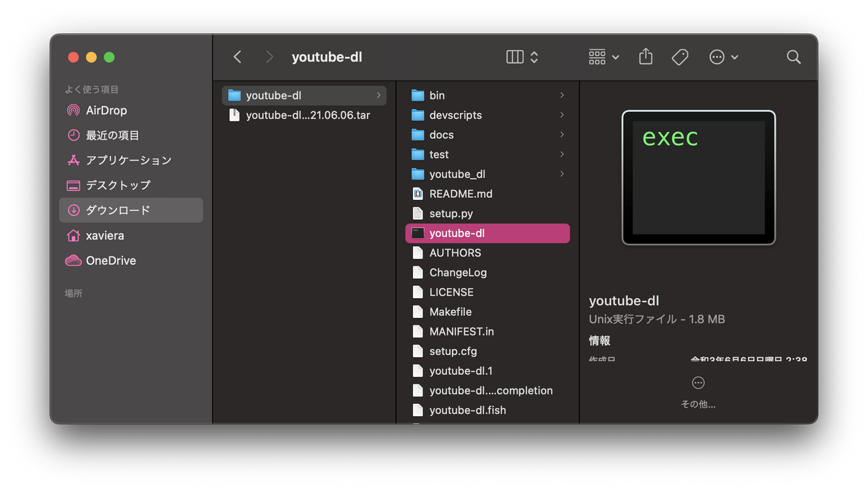Open 最近の項目 in the sidebar

click(x=131, y=136)
